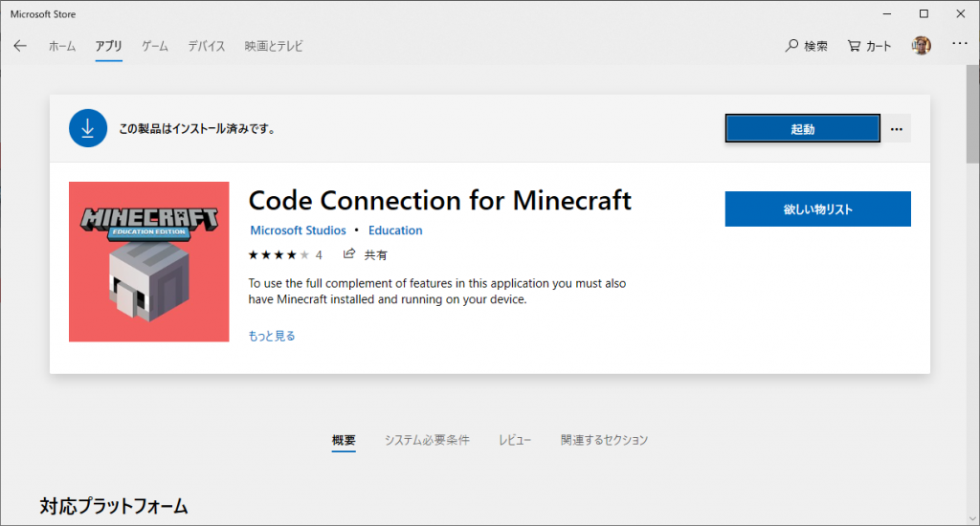
Task: Open Microsoft Studios publisher link
Action: tap(298, 230)
